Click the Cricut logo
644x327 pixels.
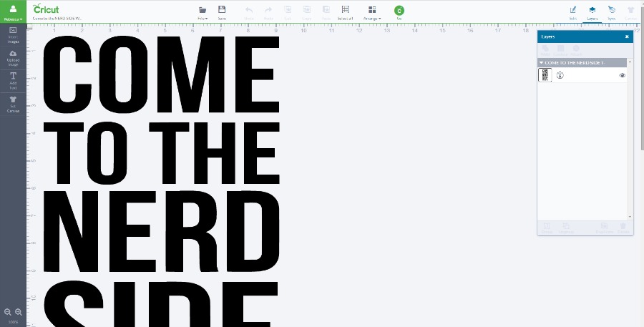click(x=46, y=9)
